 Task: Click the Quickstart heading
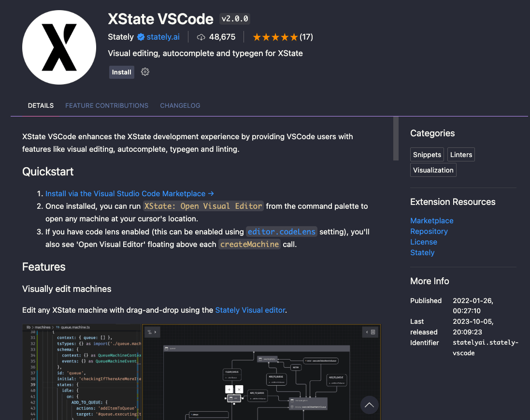coord(48,172)
